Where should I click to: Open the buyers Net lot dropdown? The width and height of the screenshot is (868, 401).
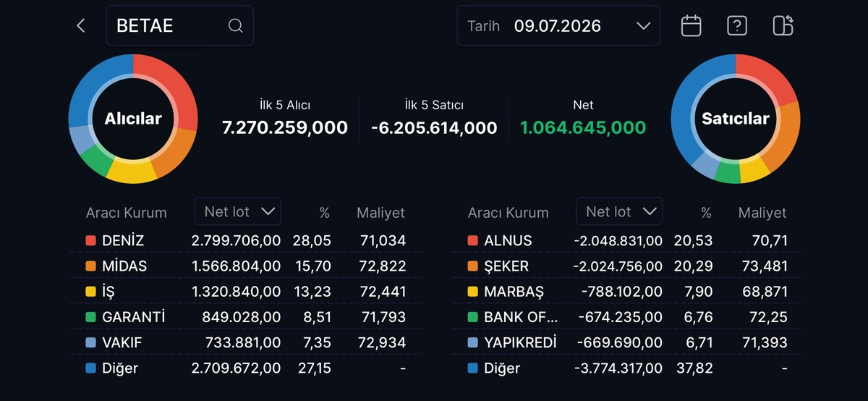(x=238, y=211)
